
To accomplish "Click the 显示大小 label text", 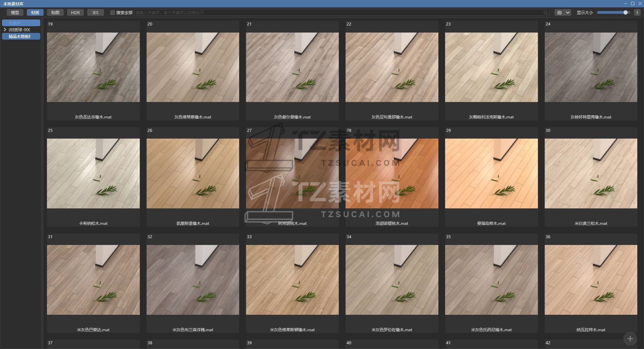I will pyautogui.click(x=585, y=13).
